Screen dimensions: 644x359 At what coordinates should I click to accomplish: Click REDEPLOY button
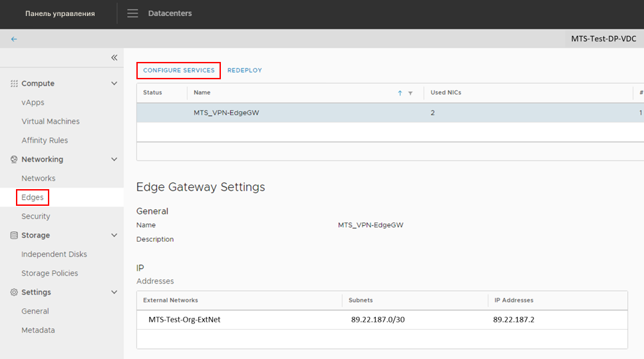point(245,70)
